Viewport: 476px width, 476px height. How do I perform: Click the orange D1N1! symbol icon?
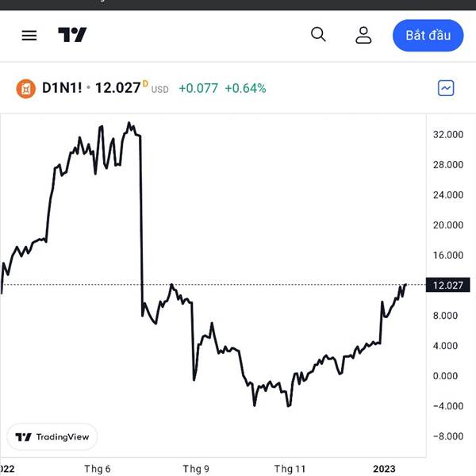[x=26, y=89]
